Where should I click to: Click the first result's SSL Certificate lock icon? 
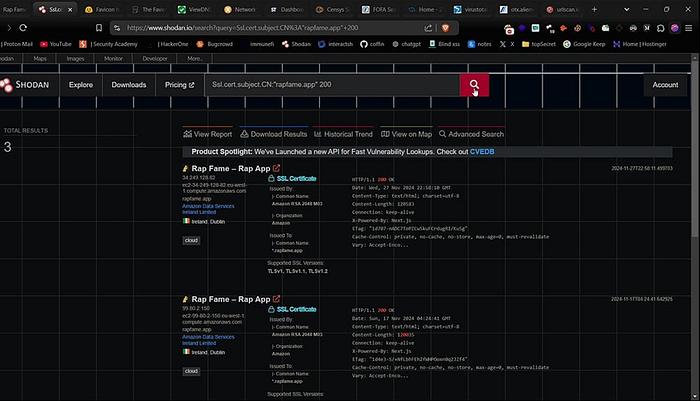(x=271, y=178)
